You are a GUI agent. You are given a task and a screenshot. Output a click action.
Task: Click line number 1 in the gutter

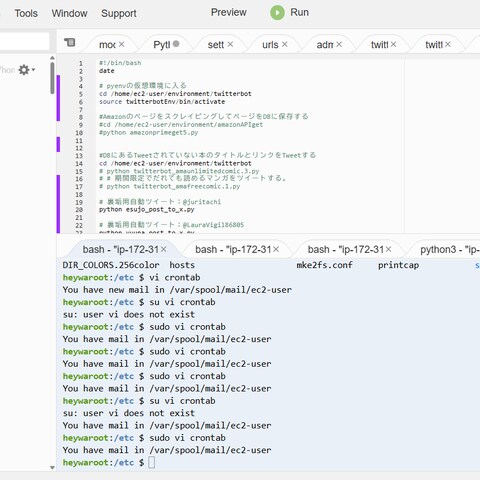tap(81, 63)
